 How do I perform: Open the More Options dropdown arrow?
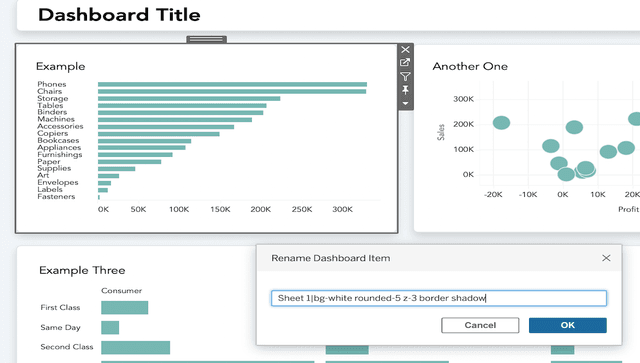pos(405,103)
